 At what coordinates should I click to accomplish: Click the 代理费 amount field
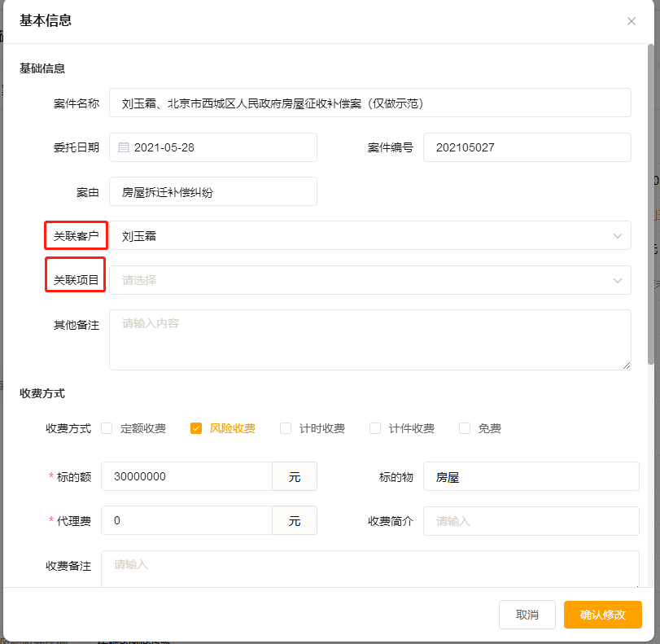pos(187,520)
